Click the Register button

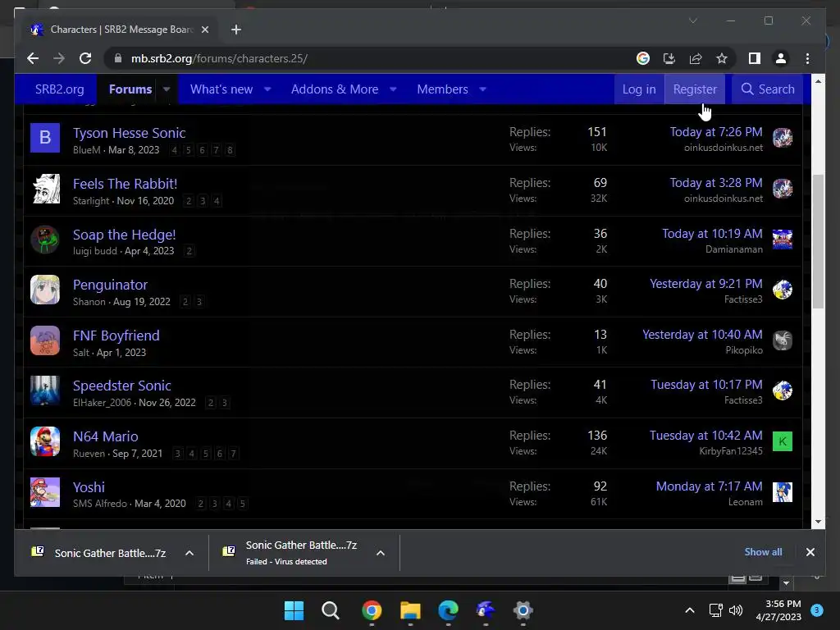tap(695, 89)
